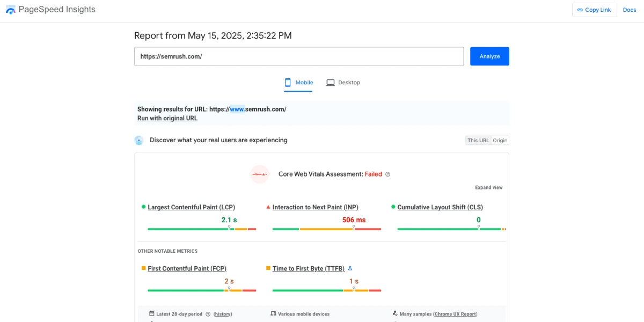Click the OTHER NOTABLE METRICS label
The height and width of the screenshot is (322, 644).
[167, 251]
